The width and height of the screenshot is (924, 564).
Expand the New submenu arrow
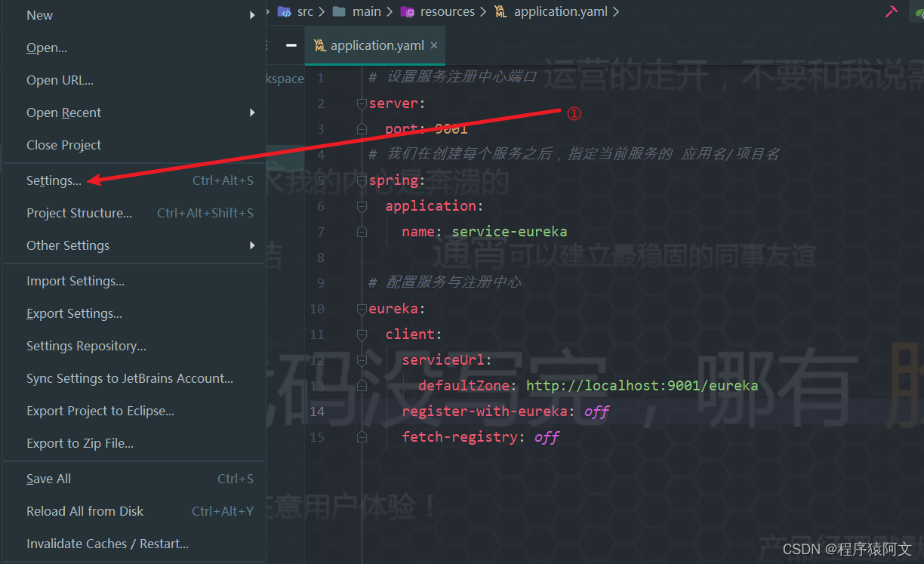tap(252, 14)
